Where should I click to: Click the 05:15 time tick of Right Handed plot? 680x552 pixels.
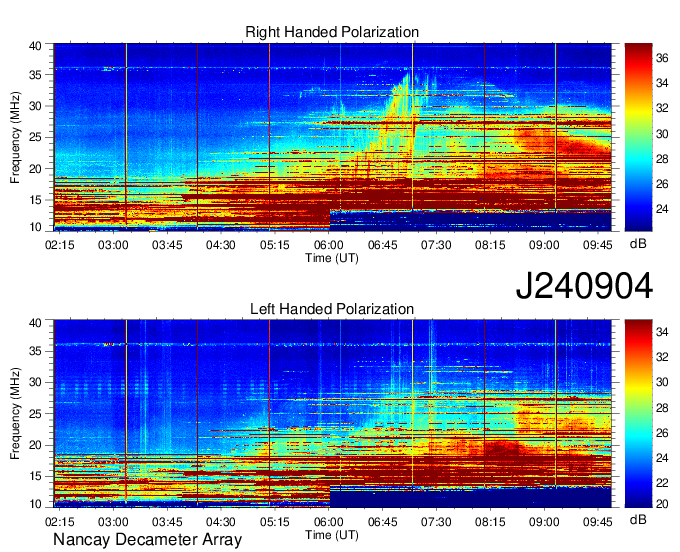[275, 245]
